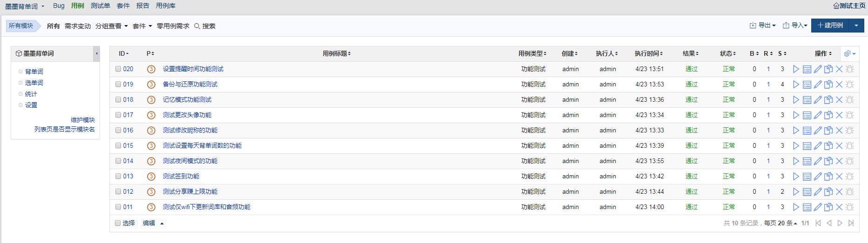Tick the checkbox for case 014
The height and width of the screenshot is (243, 868).
pyautogui.click(x=118, y=161)
